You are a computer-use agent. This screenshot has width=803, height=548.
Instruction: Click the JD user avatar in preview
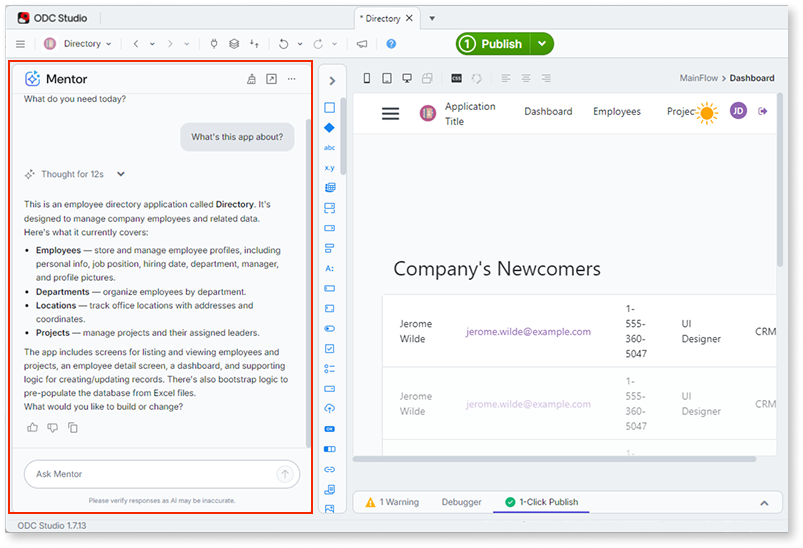(x=738, y=111)
